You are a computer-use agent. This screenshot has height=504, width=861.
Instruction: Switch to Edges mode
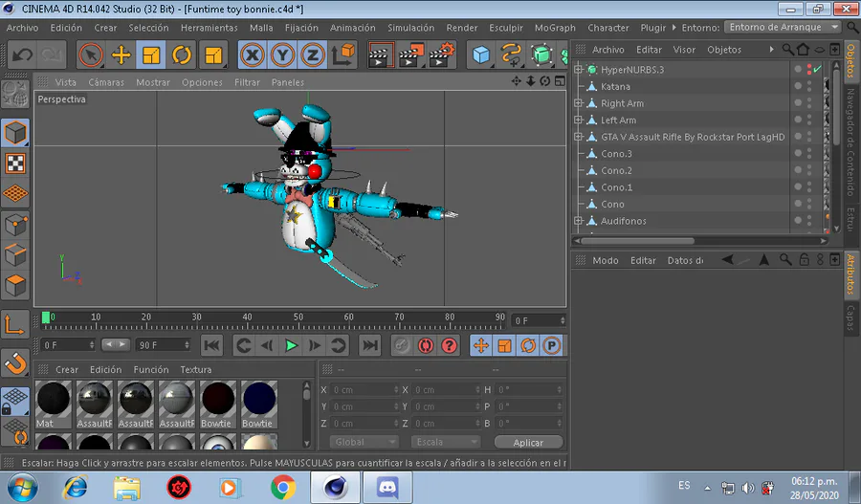click(15, 254)
